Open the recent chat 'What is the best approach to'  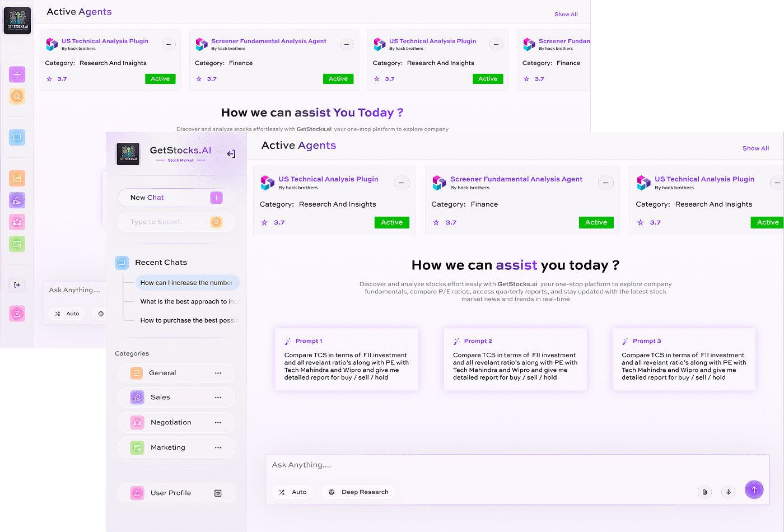190,302
